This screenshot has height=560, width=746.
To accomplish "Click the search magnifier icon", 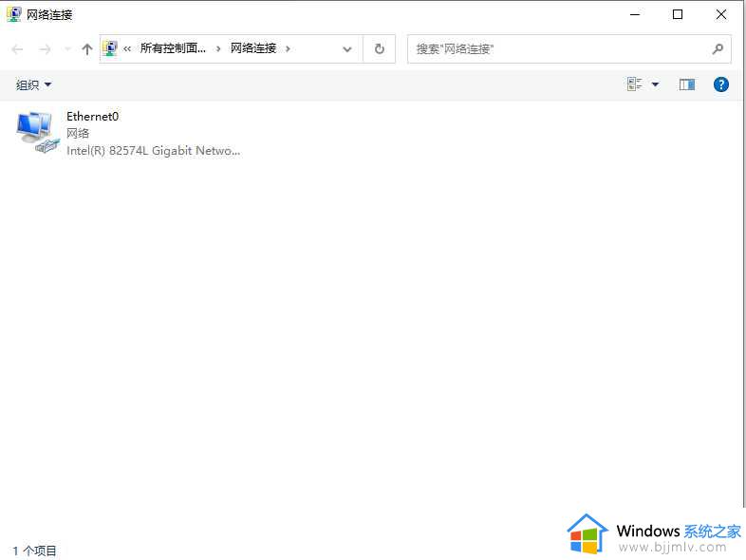I will (718, 48).
